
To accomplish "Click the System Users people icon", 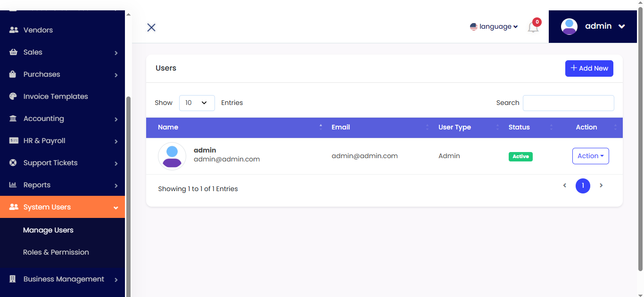I will pos(14,207).
